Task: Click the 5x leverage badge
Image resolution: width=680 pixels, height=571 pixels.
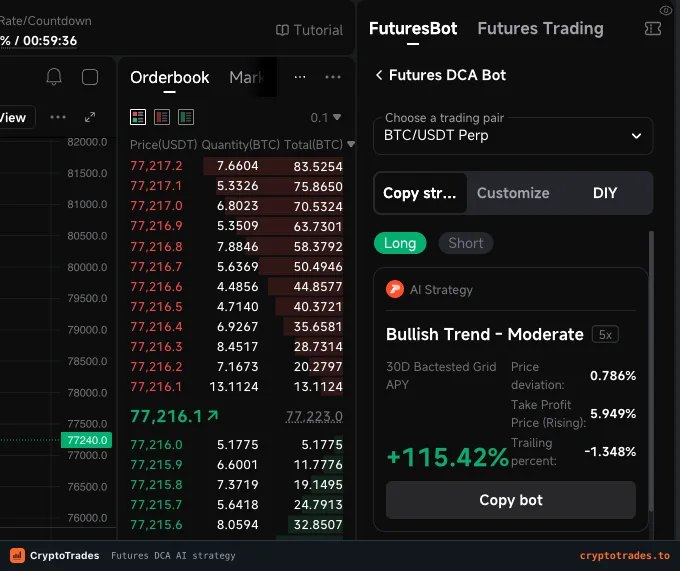Action: (605, 334)
